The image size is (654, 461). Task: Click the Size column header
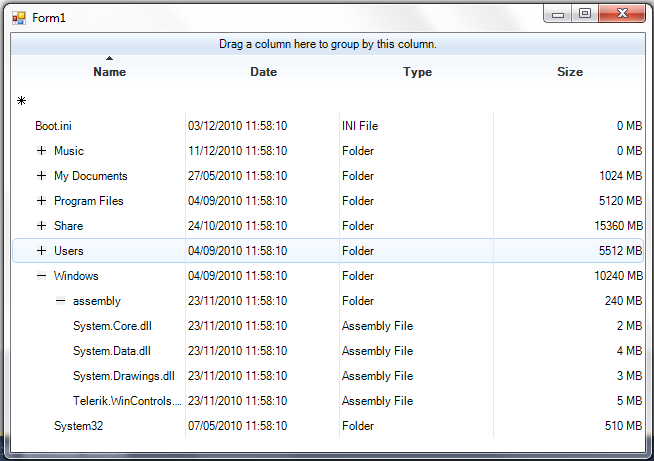[x=569, y=72]
